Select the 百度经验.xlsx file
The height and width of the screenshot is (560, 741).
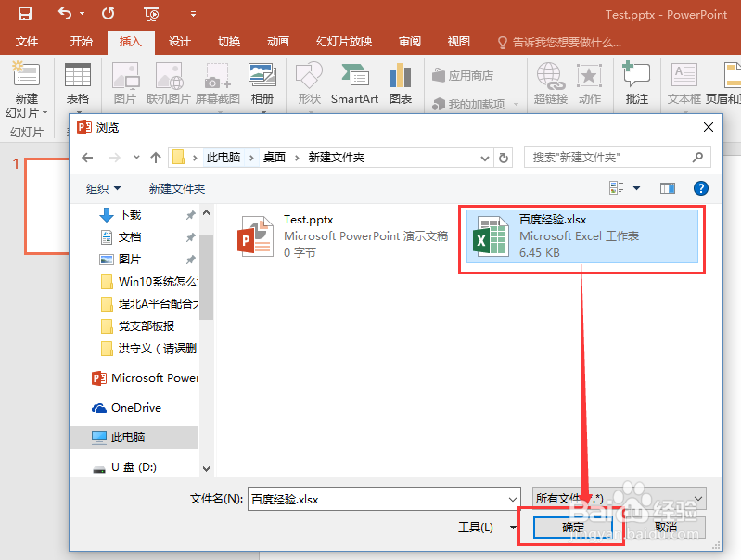pos(582,236)
